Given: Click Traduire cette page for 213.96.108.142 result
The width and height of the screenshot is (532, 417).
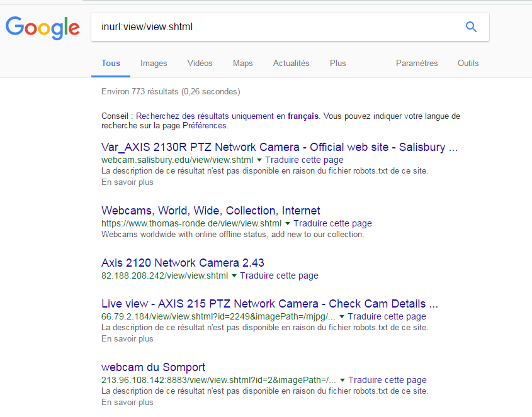Looking at the screenshot, I should [387, 380].
